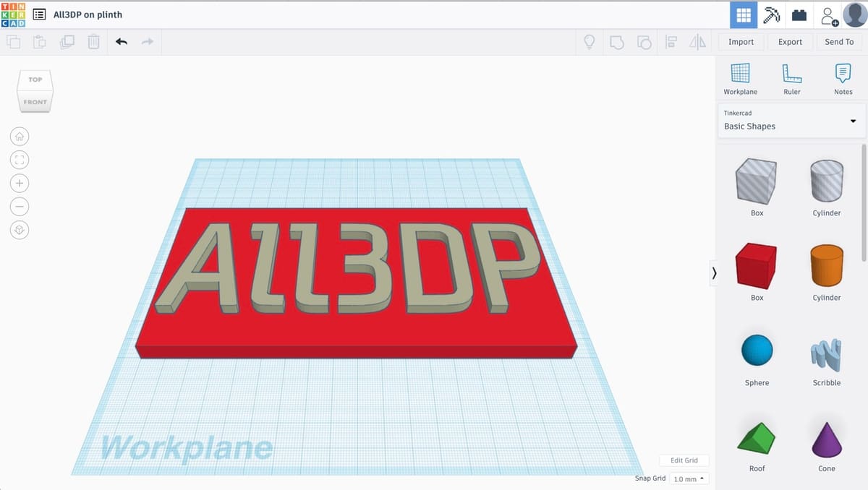The height and width of the screenshot is (490, 868).
Task: Click the Delete trash can icon
Action: click(x=93, y=42)
